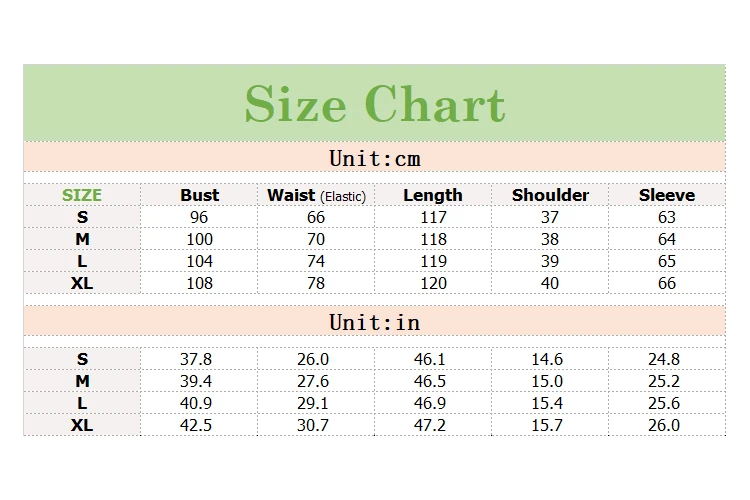Click the inch Shoulder value 15.4

coord(547,403)
